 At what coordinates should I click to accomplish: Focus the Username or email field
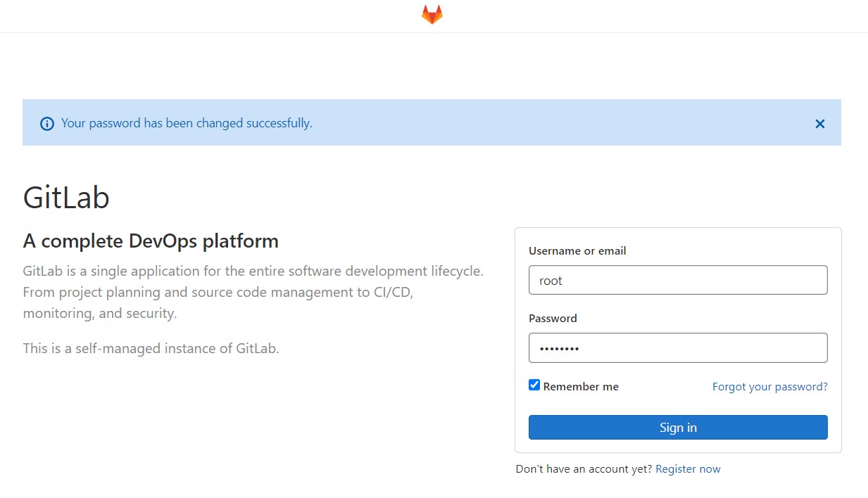tap(678, 280)
